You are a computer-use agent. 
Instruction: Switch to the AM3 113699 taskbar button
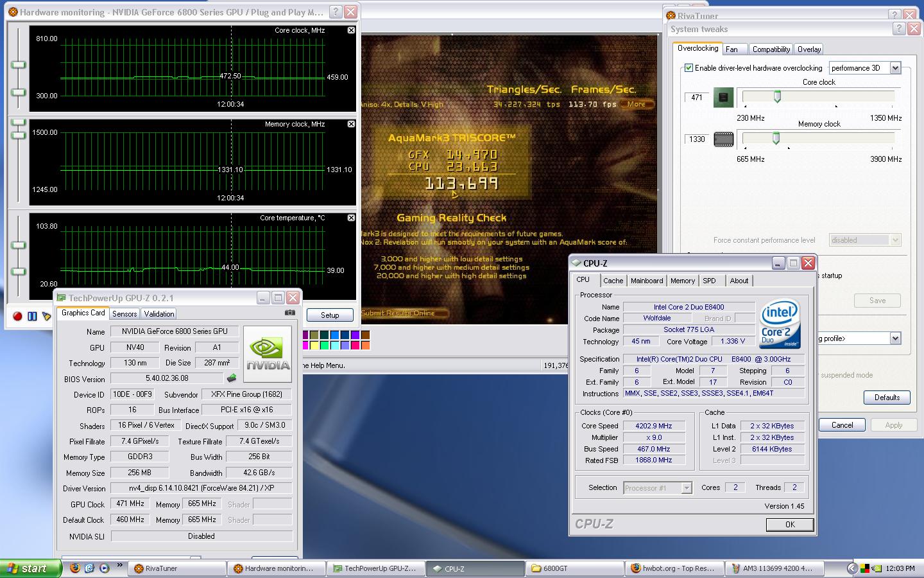[774, 568]
